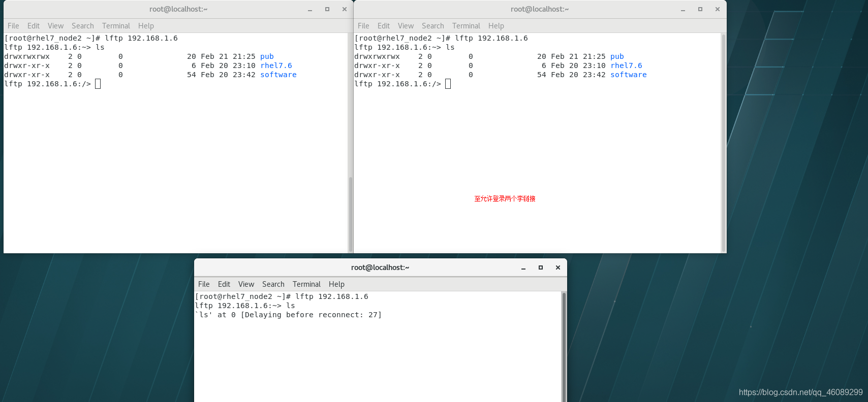This screenshot has width=868, height=402.
Task: Click bottom terminal title bar 'root@localhost:~'
Action: (380, 267)
